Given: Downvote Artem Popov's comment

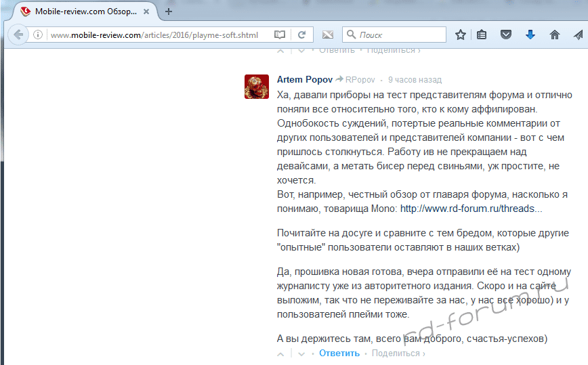Looking at the screenshot, I should (x=301, y=353).
